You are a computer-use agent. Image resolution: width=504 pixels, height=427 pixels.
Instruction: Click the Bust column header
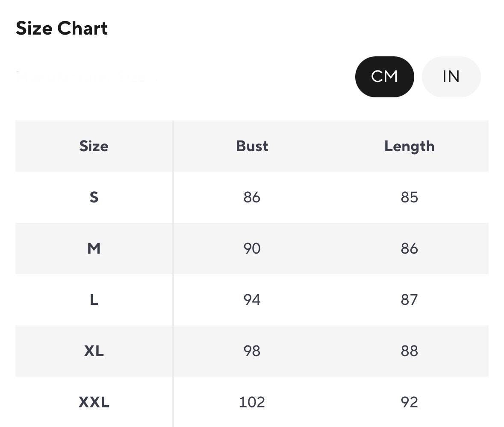tap(252, 146)
